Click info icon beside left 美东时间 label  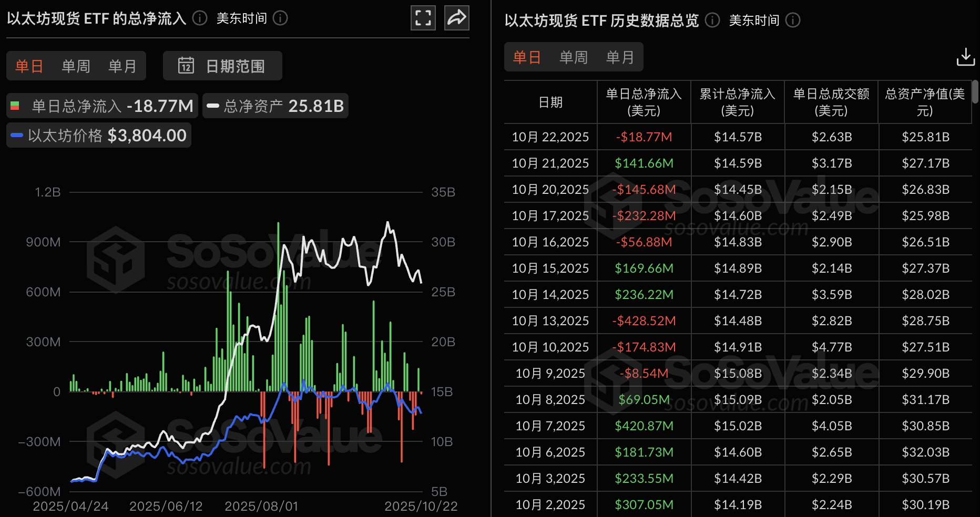point(280,18)
